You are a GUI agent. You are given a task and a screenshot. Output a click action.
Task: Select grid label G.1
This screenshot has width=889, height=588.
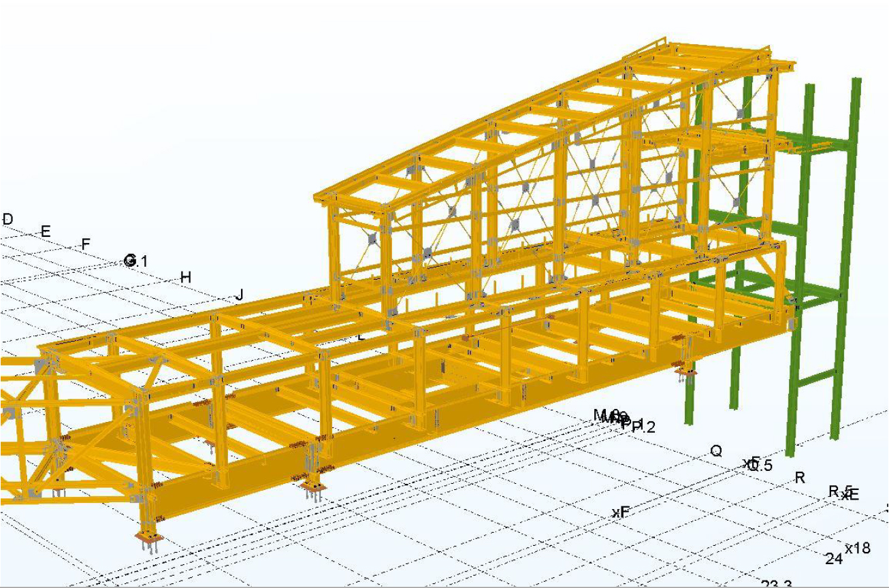coord(135,261)
